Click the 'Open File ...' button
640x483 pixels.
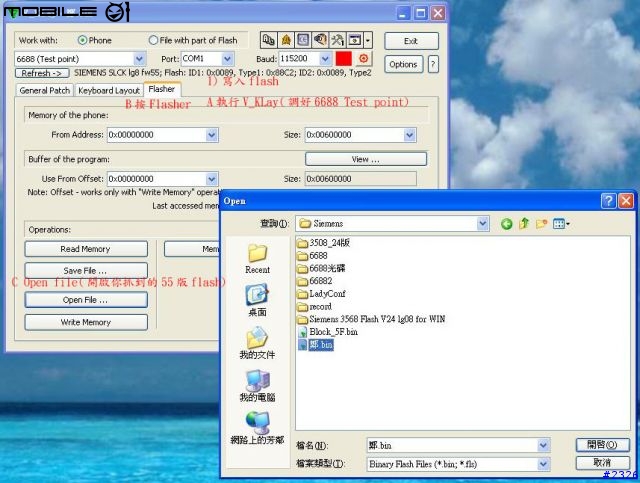86,300
